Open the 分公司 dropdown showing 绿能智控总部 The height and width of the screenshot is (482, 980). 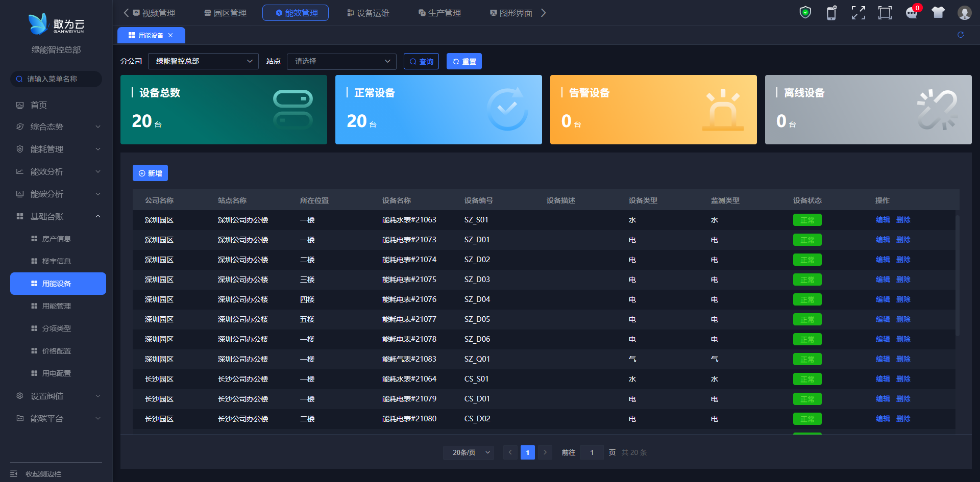[x=203, y=61]
